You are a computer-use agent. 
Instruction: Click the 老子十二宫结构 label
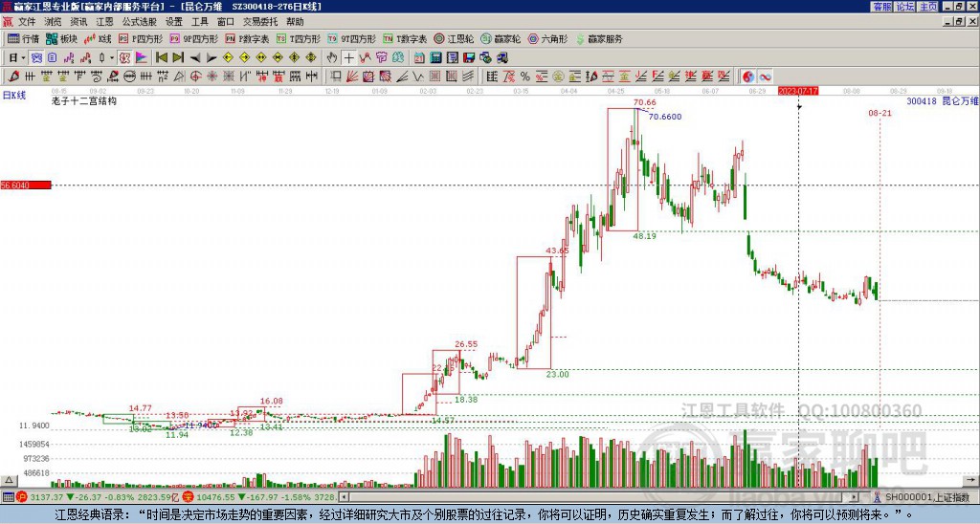click(84, 100)
